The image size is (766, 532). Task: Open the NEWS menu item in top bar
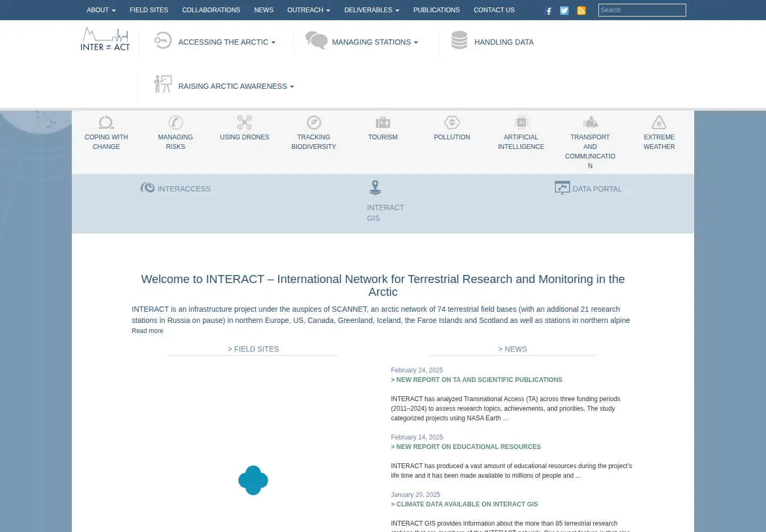[x=264, y=10]
